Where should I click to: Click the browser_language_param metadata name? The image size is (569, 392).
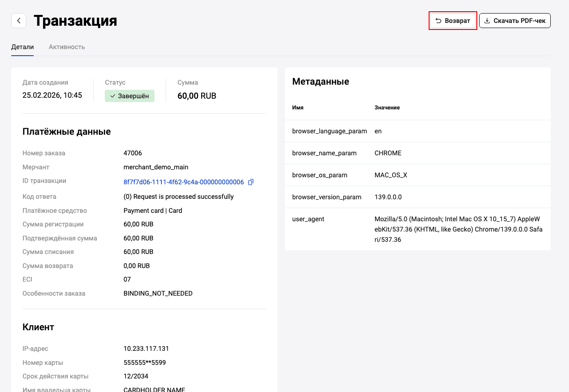pyautogui.click(x=329, y=131)
